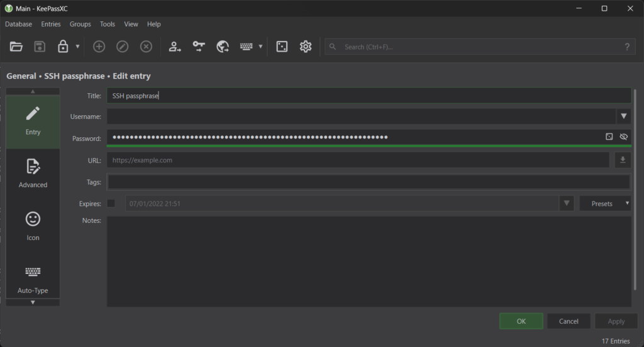Open the Entries menu
The height and width of the screenshot is (347, 644).
click(51, 25)
